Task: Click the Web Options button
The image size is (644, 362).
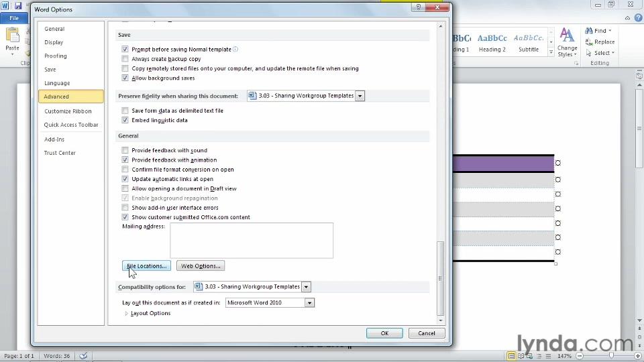Action: click(201, 266)
